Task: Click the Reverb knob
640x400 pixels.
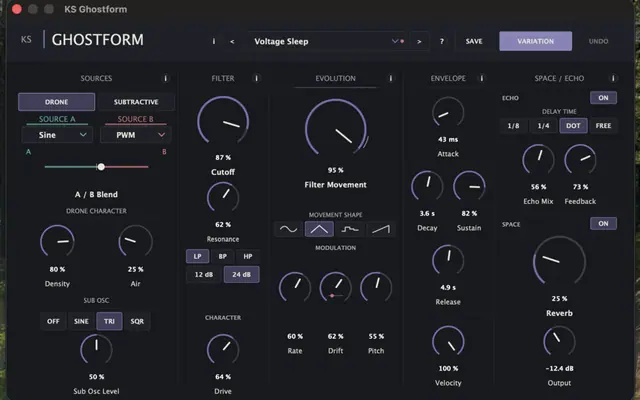Action: pyautogui.click(x=559, y=261)
